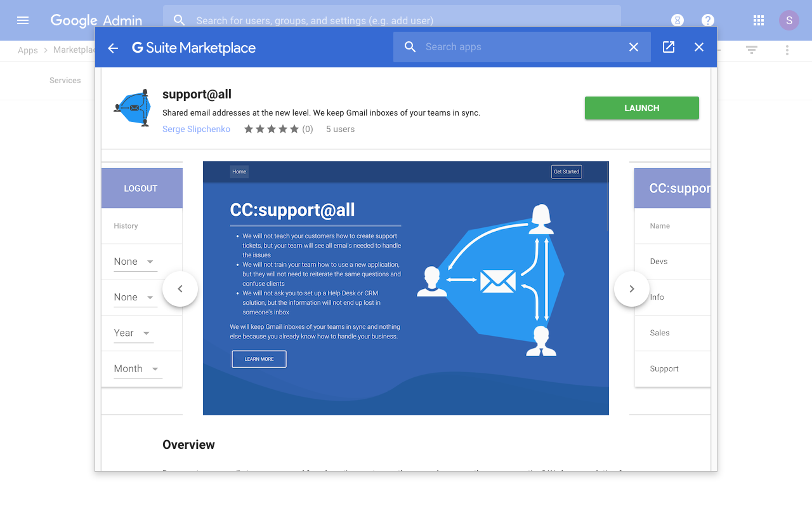
Task: Open the account avatar S
Action: pos(789,20)
